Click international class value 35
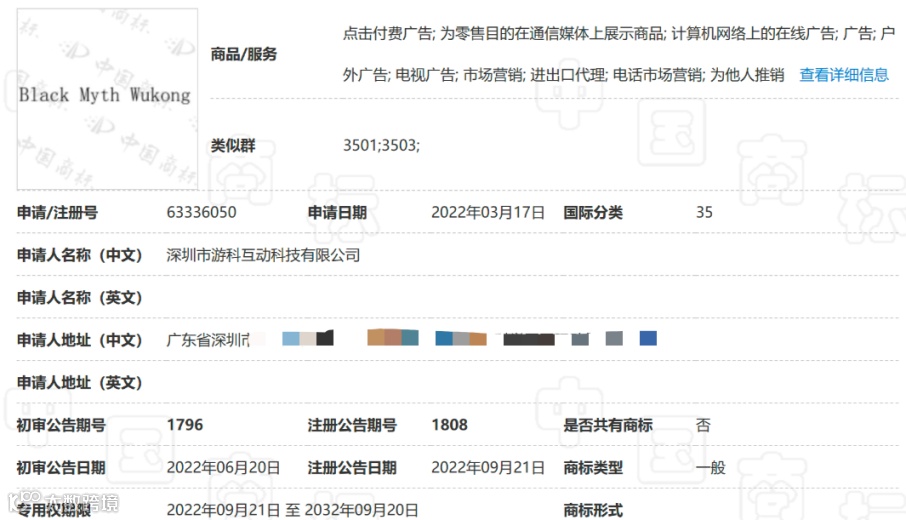The width and height of the screenshot is (906, 520). (x=704, y=213)
